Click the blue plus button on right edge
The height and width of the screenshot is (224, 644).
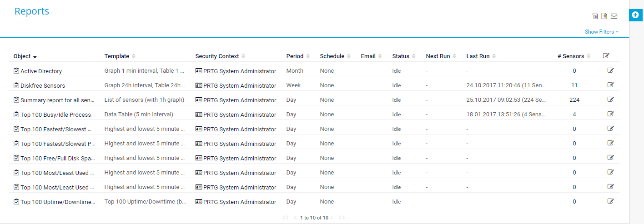tap(635, 15)
